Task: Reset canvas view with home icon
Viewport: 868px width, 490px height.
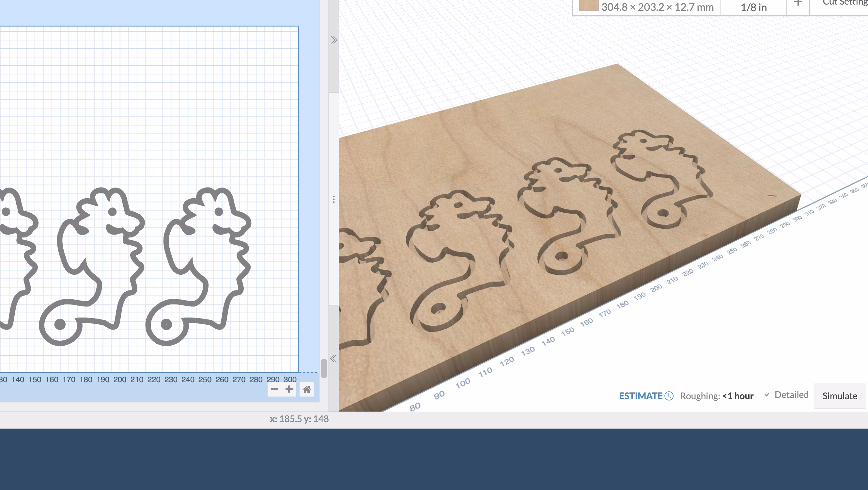Action: 306,389
